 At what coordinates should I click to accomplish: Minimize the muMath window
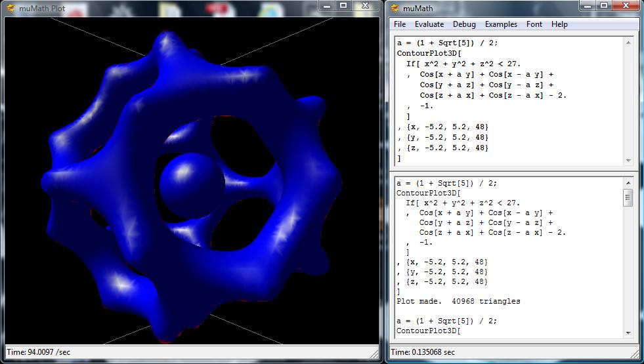[588, 5]
